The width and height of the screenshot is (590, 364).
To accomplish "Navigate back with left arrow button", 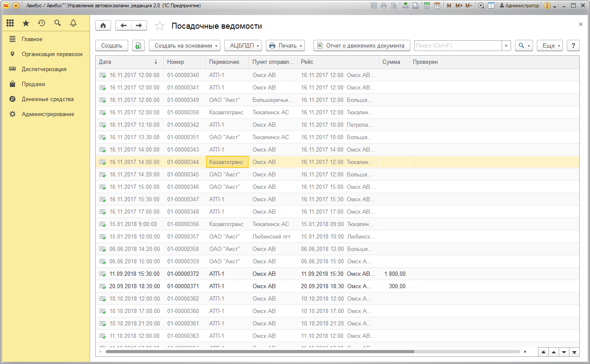I will (123, 26).
